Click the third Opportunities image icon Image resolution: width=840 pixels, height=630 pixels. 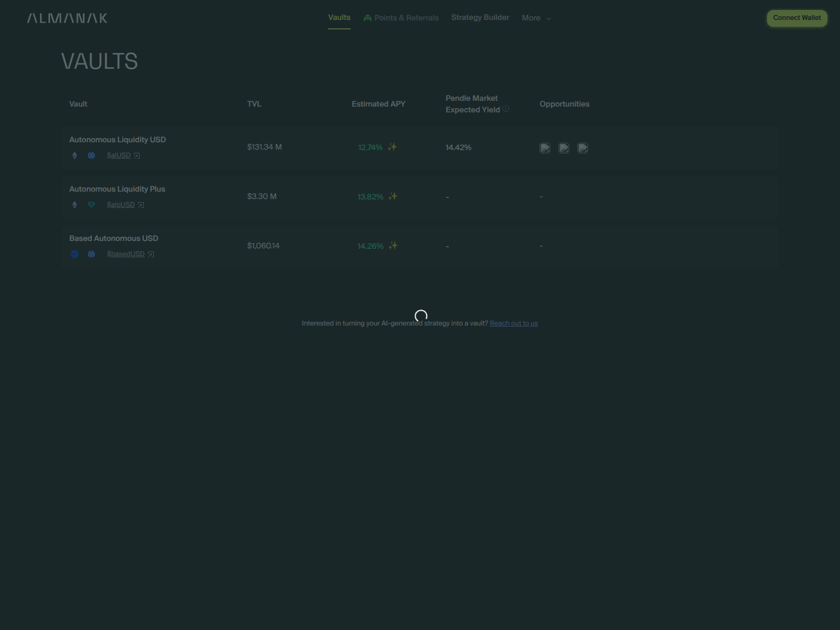pos(583,148)
